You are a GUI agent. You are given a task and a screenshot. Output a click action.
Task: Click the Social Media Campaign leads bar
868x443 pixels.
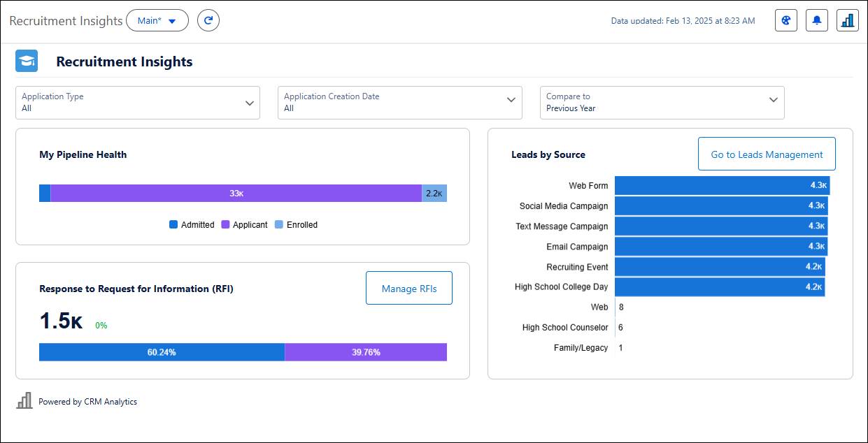(721, 205)
